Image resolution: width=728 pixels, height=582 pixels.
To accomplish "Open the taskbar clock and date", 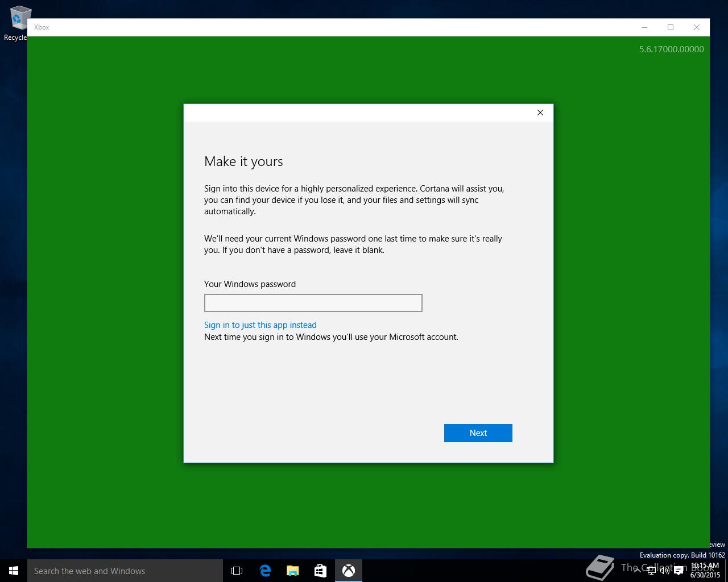I will (x=705, y=571).
